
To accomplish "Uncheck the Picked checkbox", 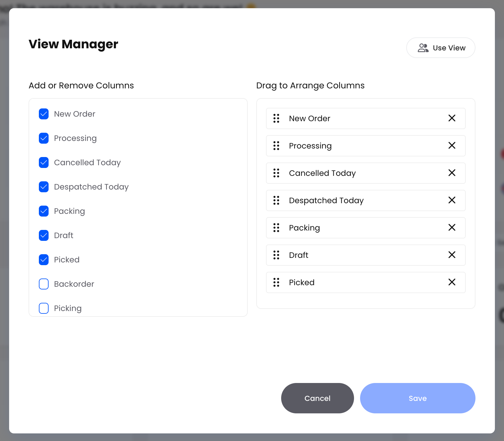I will [44, 260].
